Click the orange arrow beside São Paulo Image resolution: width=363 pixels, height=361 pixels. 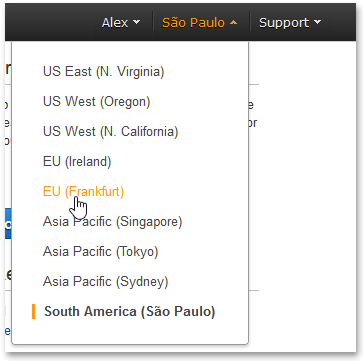point(233,22)
